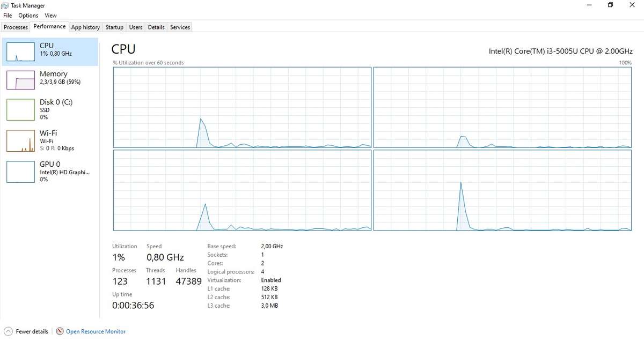Collapse view with Fewer details chevron
Viewport: 644px width, 341px height.
point(8,331)
